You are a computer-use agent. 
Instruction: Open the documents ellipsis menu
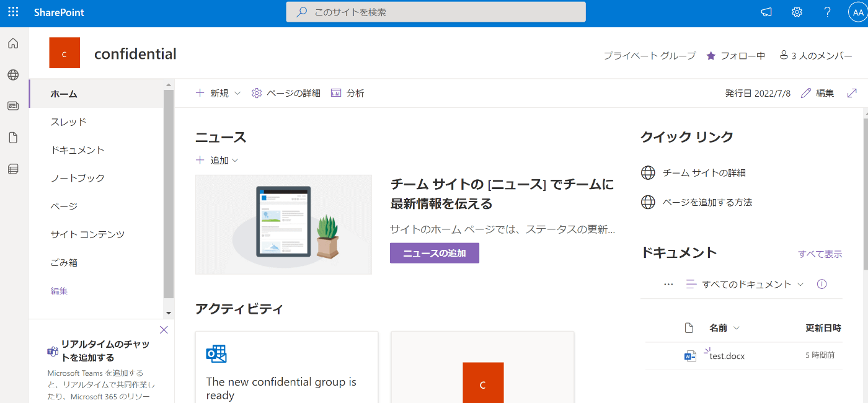pos(668,284)
